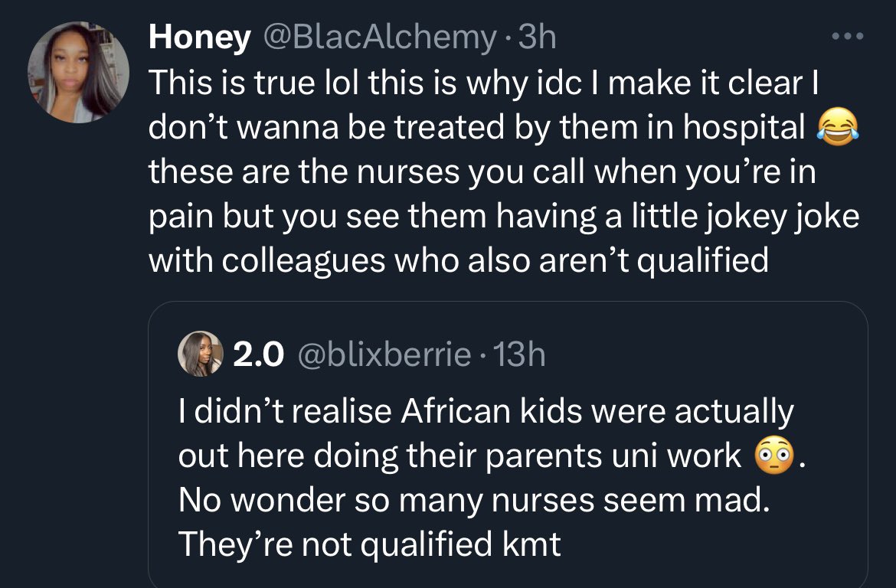Open the Honey display name link
Image resolution: width=896 pixels, height=588 pixels.
(x=199, y=38)
